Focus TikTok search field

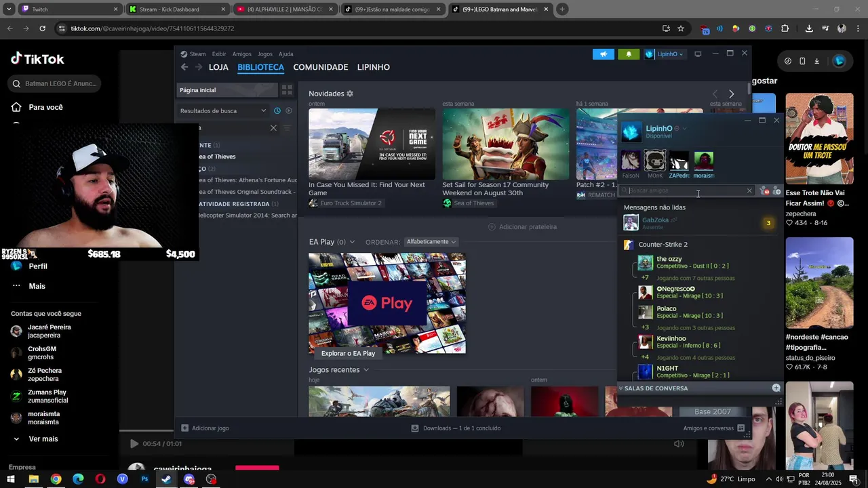[x=55, y=83]
